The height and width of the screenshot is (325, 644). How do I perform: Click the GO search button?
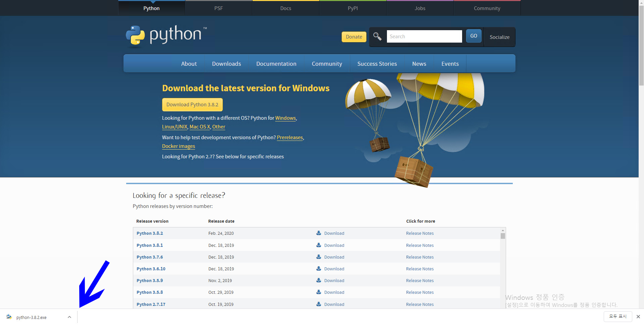tap(474, 36)
